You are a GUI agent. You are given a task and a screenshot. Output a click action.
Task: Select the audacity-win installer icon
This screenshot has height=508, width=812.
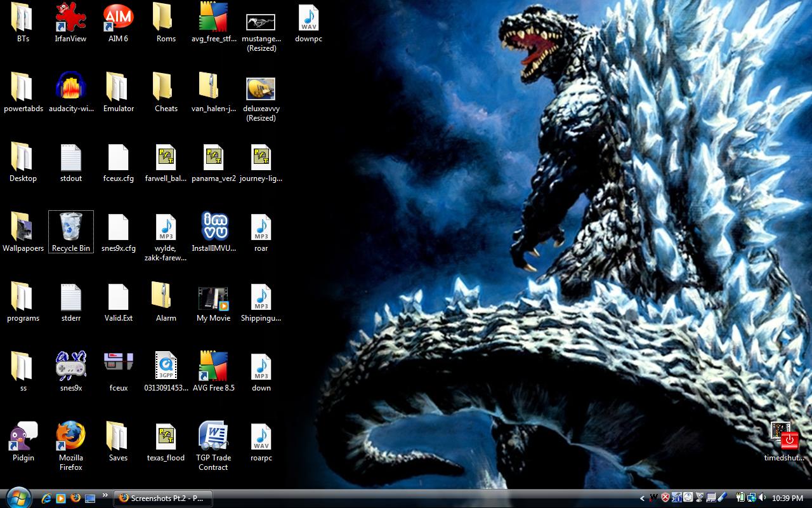(70, 88)
